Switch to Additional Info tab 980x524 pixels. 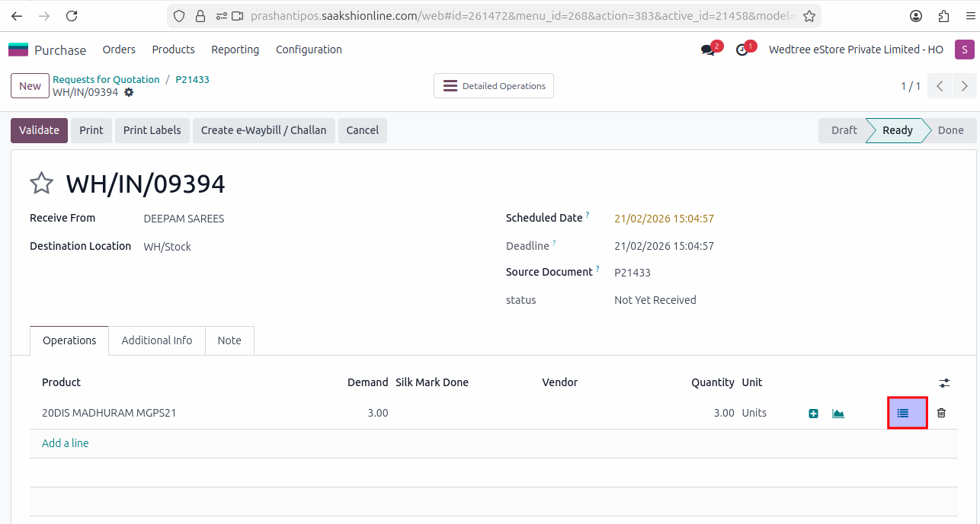156,340
